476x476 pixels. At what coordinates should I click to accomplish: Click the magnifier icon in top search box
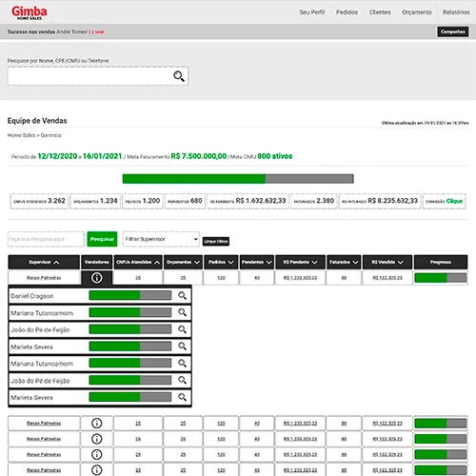click(179, 76)
